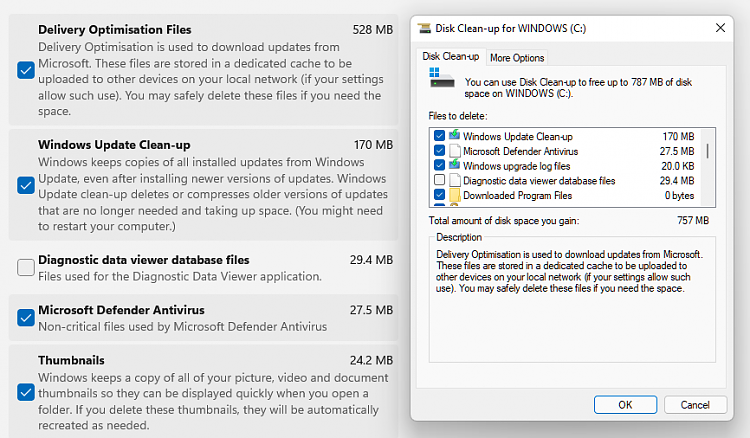Close the Disk Clean-up for WINDOWS (C:) window
The height and width of the screenshot is (438, 750).
(720, 28)
